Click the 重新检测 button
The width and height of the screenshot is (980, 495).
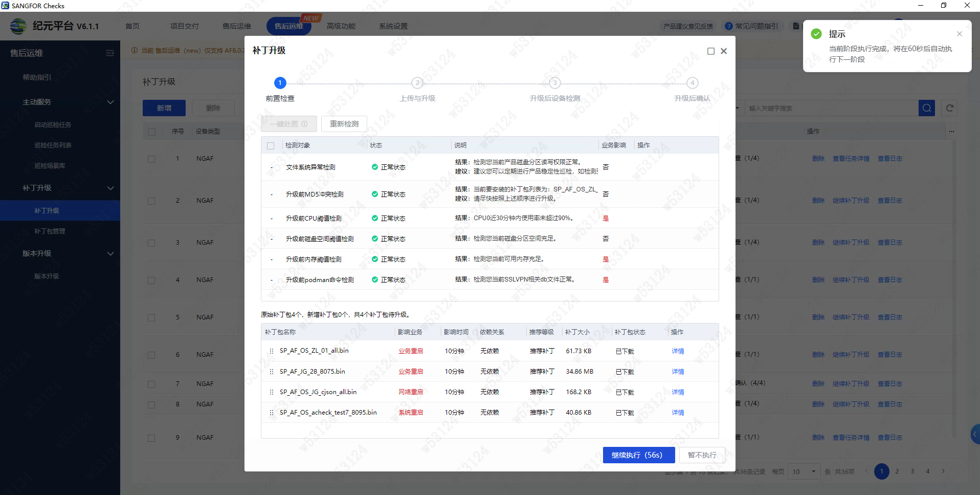coord(344,124)
